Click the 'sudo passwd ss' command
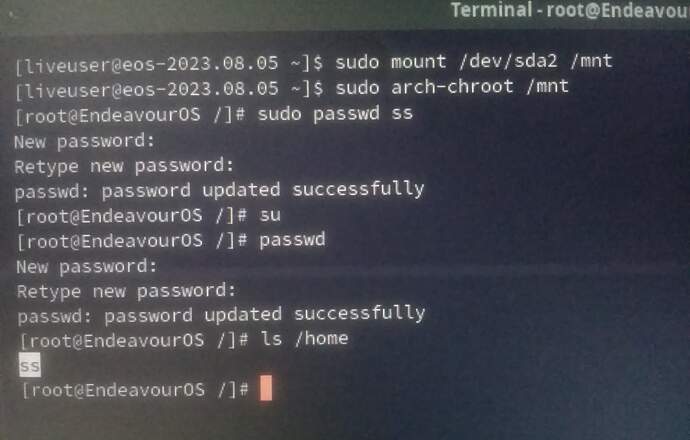690x440 pixels. tap(335, 114)
